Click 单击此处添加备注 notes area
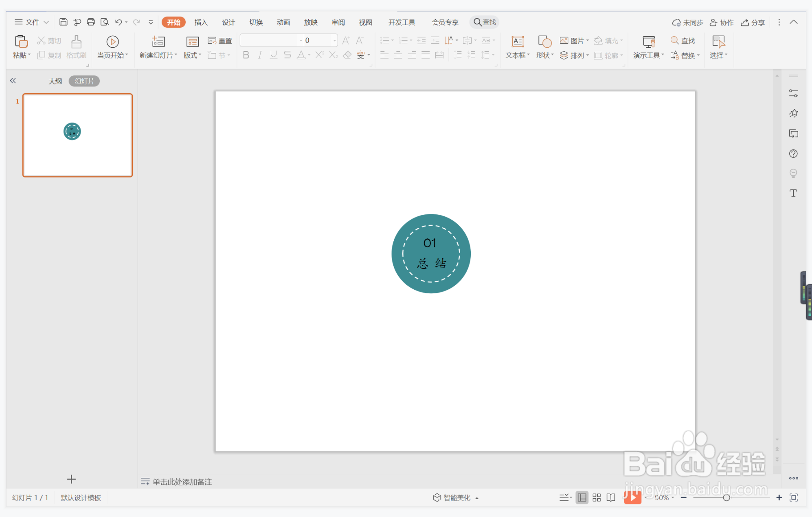This screenshot has height=517, width=812. coord(182,482)
